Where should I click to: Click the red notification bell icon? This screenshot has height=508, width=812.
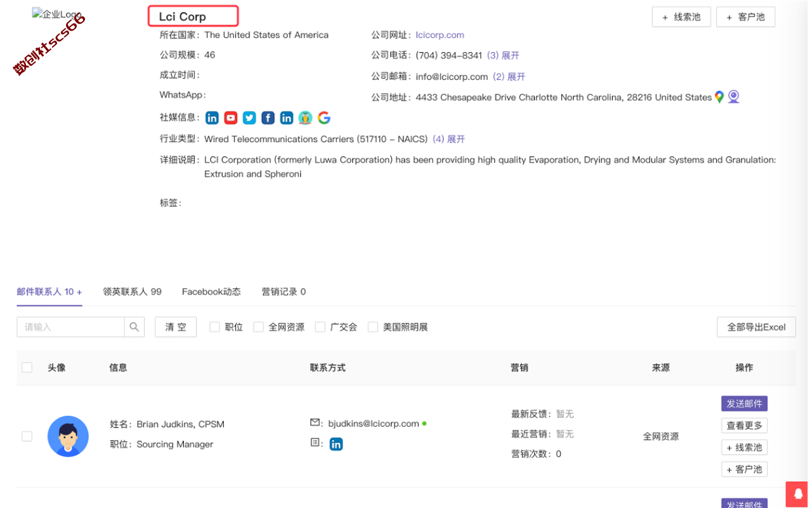pos(798,495)
